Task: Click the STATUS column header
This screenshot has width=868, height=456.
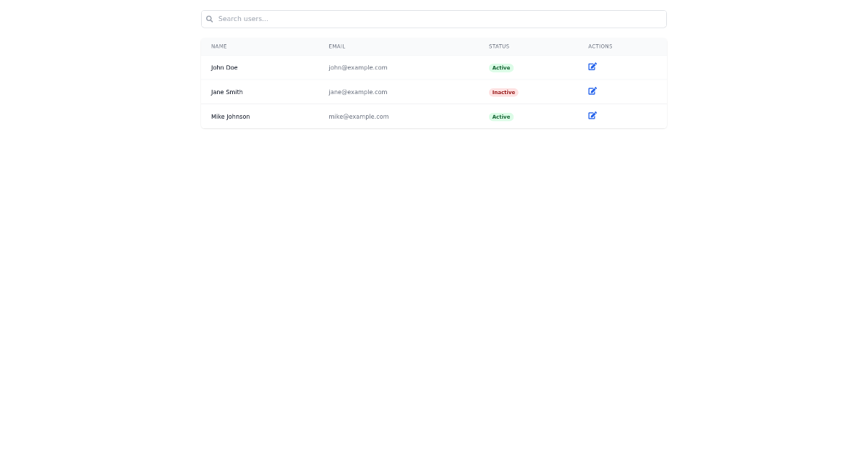Action: 499,46
